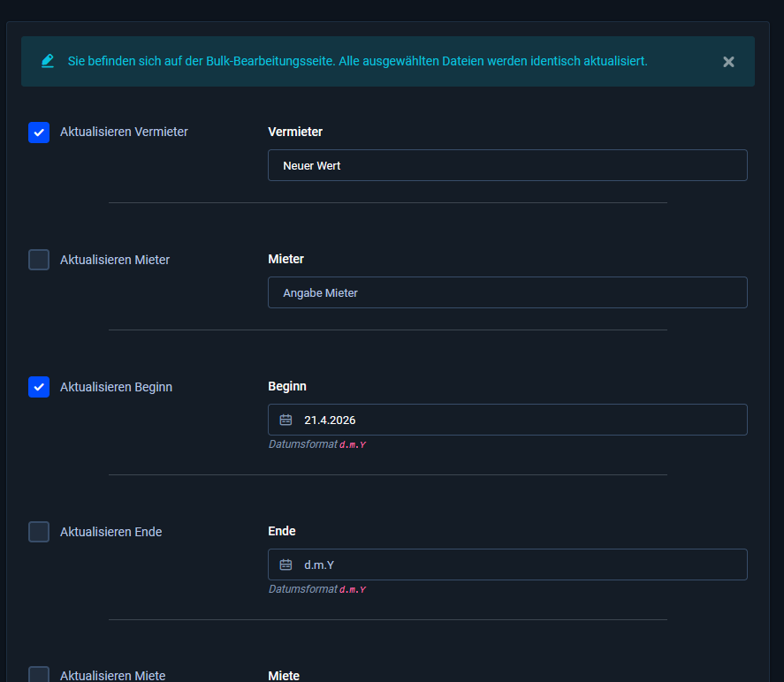Image resolution: width=784 pixels, height=682 pixels.
Task: Click Datumsformat hint under Beginn field
Action: click(317, 444)
